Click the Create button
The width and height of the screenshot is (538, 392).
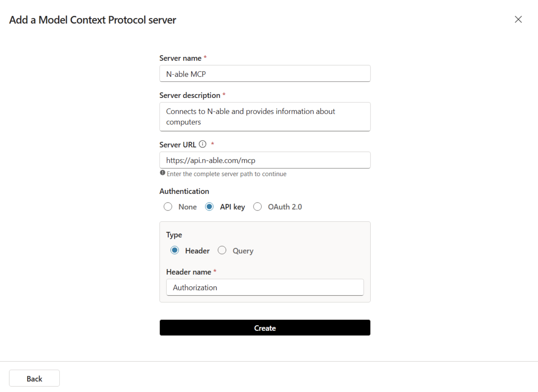265,328
